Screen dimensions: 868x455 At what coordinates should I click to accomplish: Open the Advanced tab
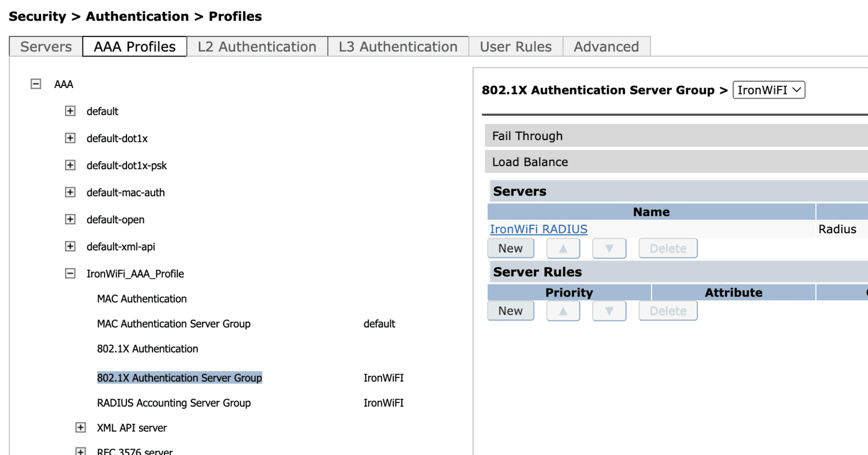tap(606, 47)
